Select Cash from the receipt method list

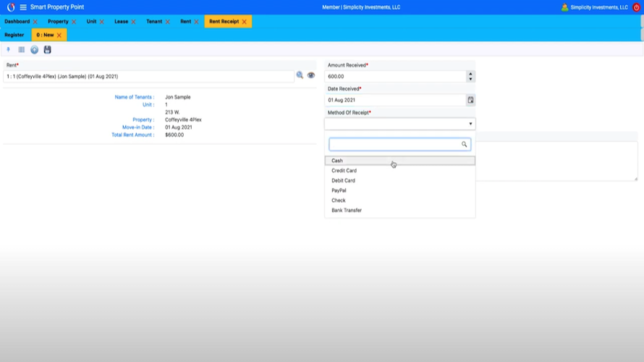pyautogui.click(x=337, y=161)
